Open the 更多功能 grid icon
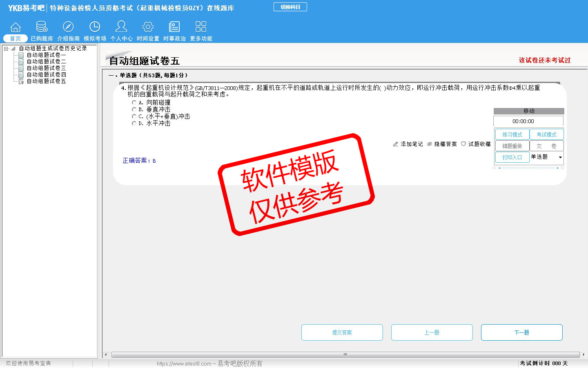Image resolution: width=588 pixels, height=368 pixels. click(x=201, y=27)
